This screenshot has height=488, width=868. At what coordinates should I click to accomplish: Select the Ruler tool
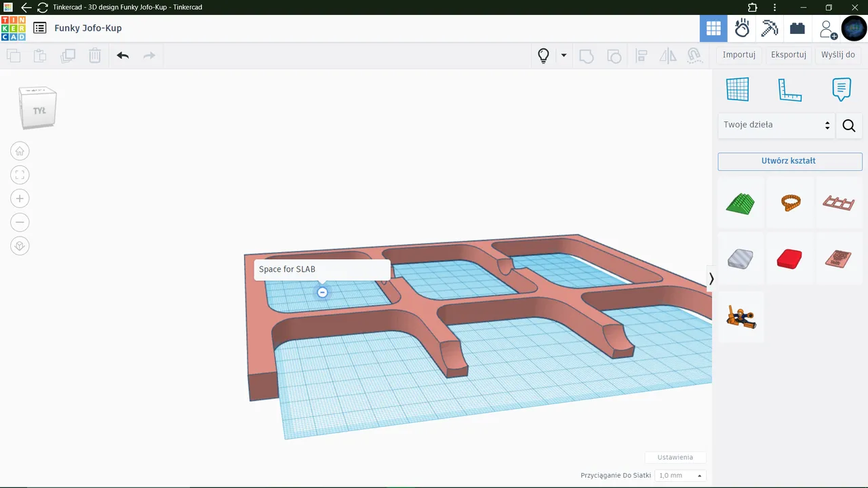click(789, 89)
